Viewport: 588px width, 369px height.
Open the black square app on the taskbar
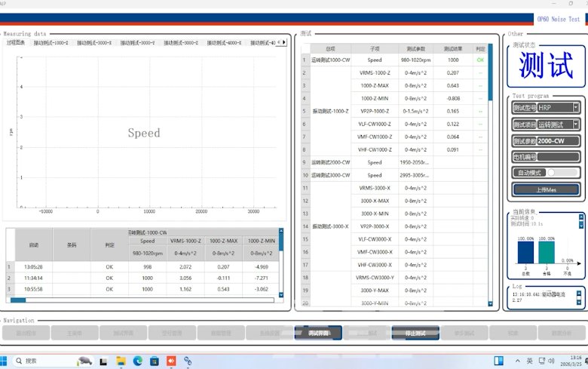pyautogui.click(x=103, y=361)
